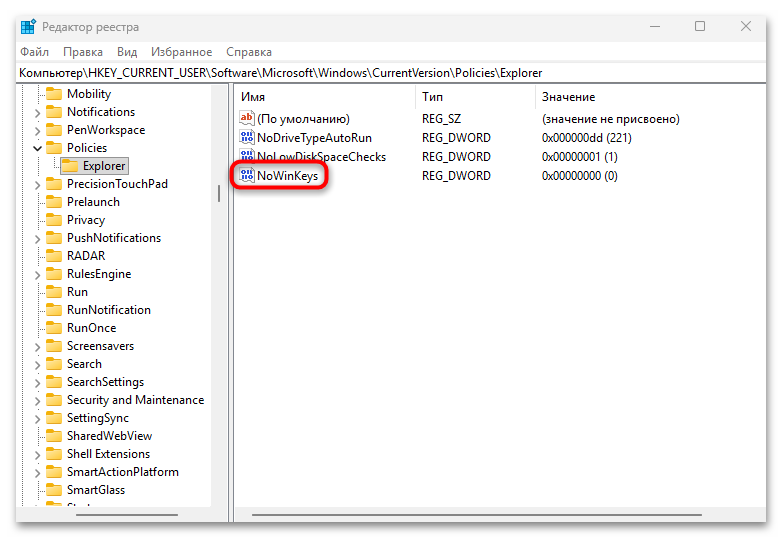Click the Mobility folder icon
Viewport: 782px width, 538px height.
coord(54,94)
